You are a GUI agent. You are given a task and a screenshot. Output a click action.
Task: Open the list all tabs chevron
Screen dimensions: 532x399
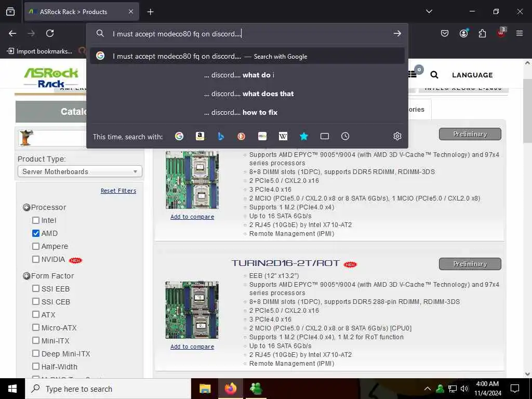coord(429,11)
